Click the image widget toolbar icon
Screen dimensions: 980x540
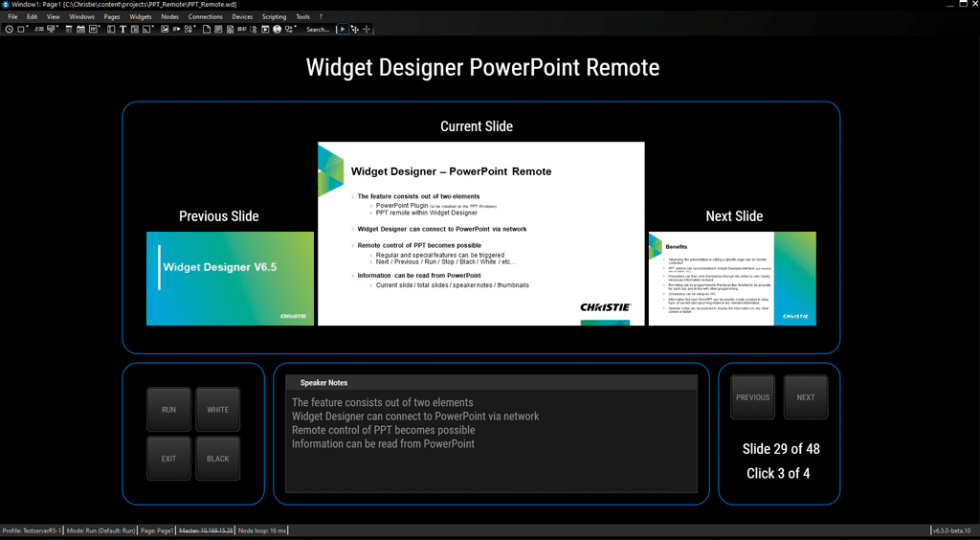164,30
